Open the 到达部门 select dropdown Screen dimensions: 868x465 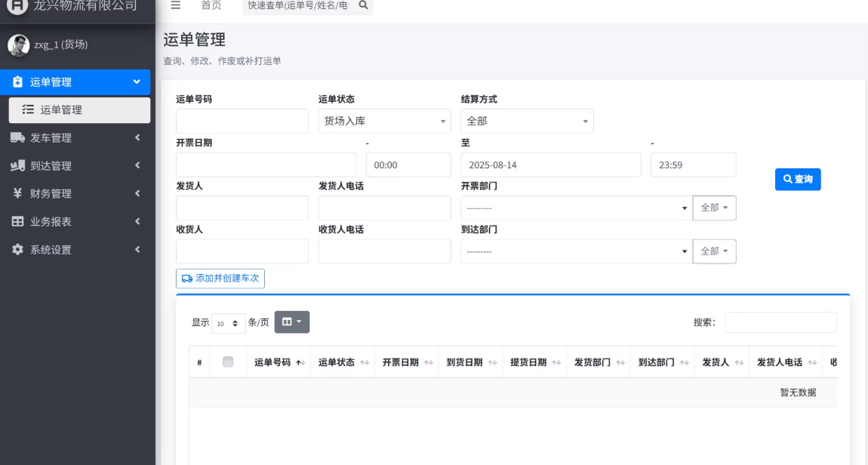pos(576,251)
